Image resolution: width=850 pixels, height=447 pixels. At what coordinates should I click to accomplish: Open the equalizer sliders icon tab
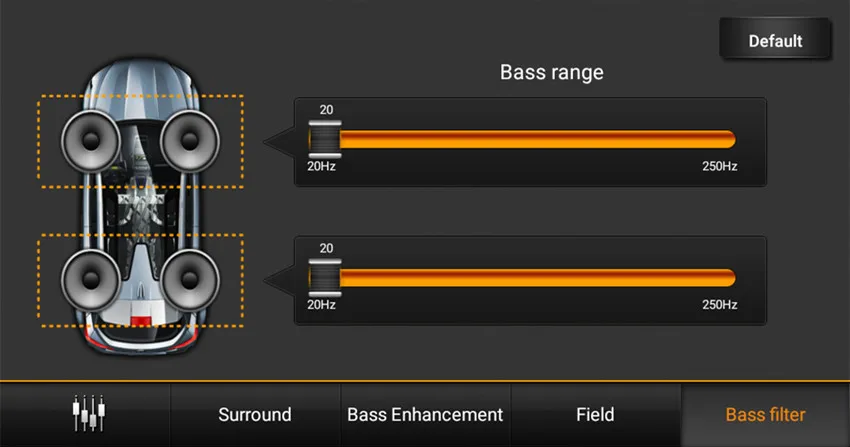85,414
